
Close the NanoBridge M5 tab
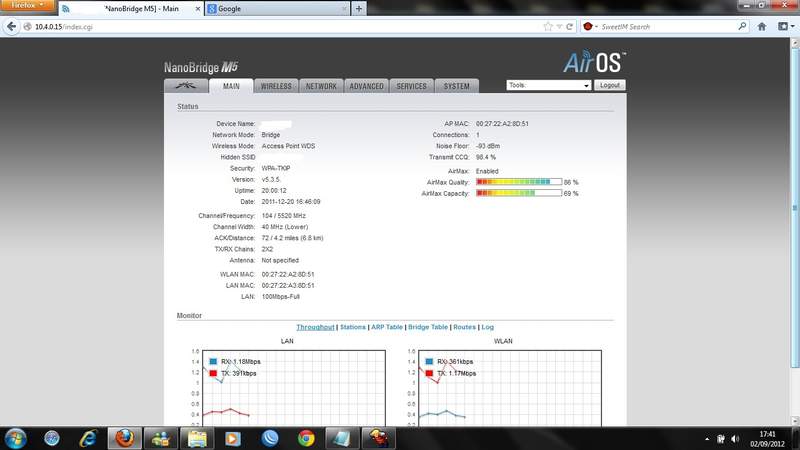pos(198,9)
